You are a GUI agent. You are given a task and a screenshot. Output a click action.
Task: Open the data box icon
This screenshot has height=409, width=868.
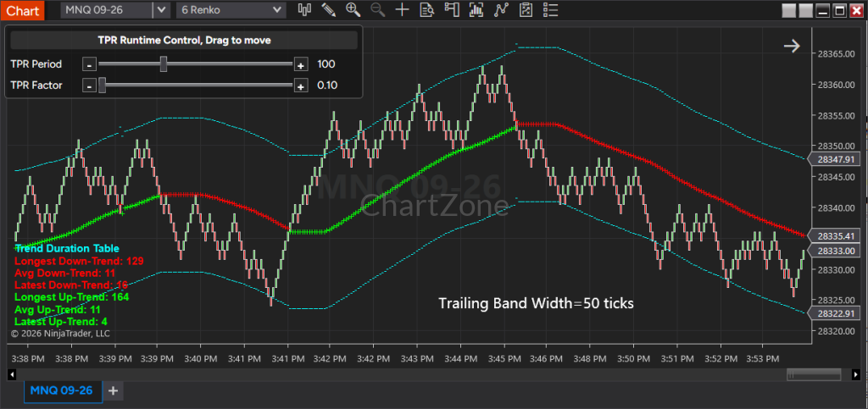point(427,9)
